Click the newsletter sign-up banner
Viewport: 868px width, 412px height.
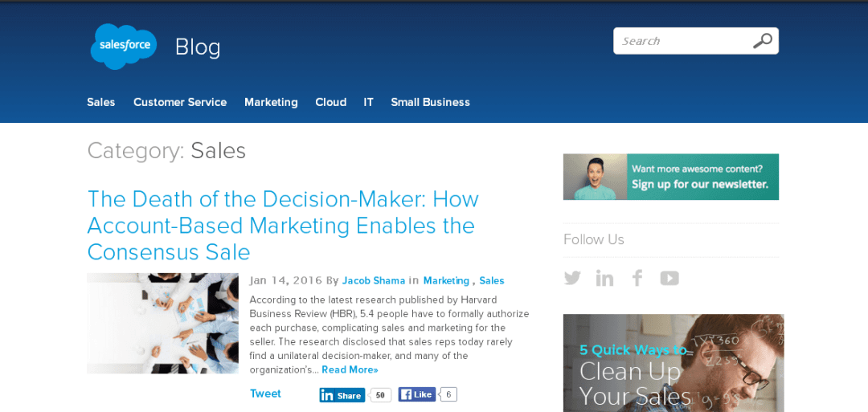671,177
